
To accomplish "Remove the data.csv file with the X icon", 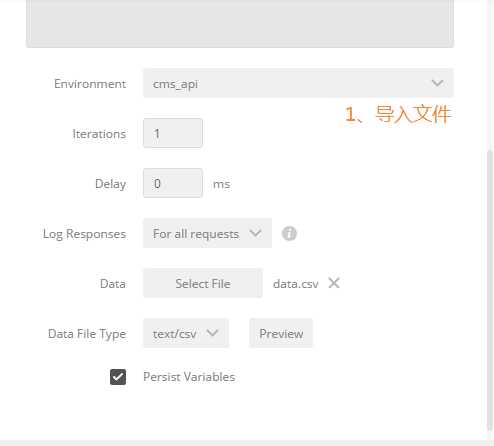I will click(x=334, y=283).
